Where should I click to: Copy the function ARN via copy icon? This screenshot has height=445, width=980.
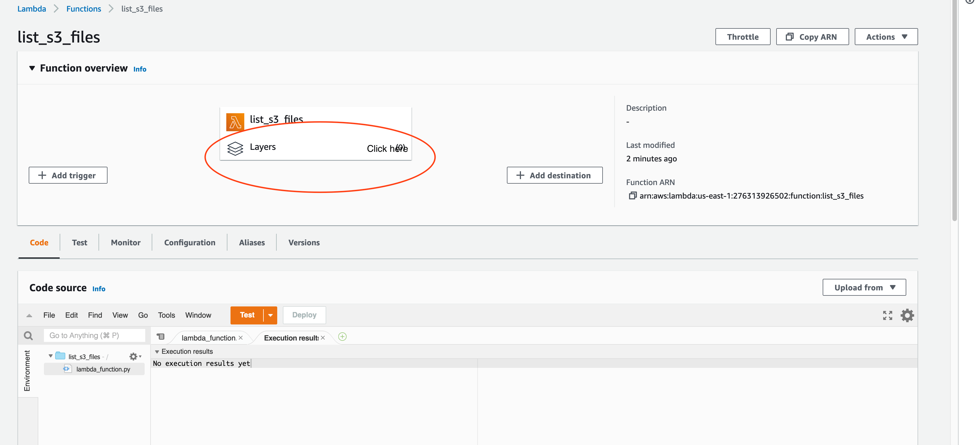click(632, 196)
